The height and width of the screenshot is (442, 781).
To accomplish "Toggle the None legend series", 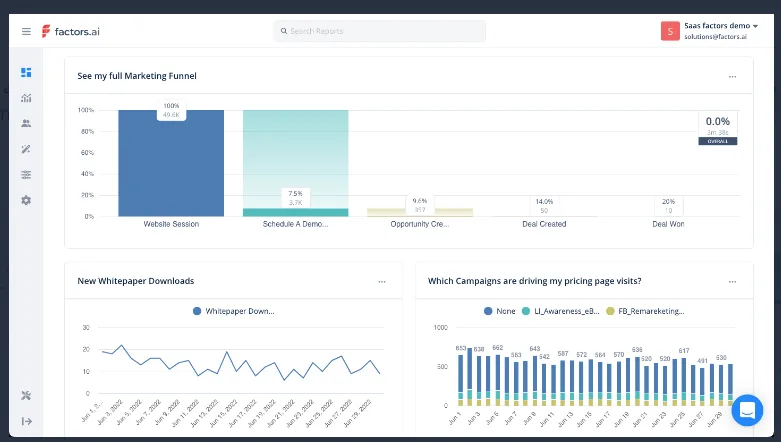I will pyautogui.click(x=500, y=311).
